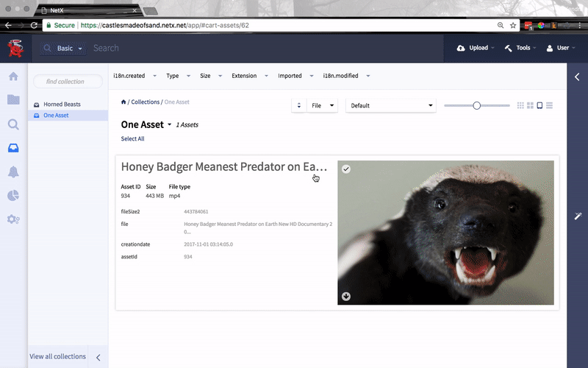Image resolution: width=588 pixels, height=368 pixels.
Task: Open the Default sort dropdown
Action: [390, 105]
